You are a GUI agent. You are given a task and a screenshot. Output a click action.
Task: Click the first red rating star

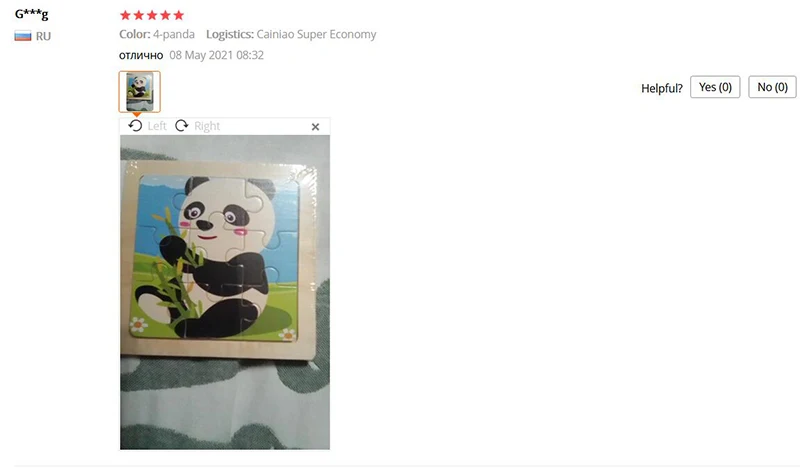tap(125, 15)
